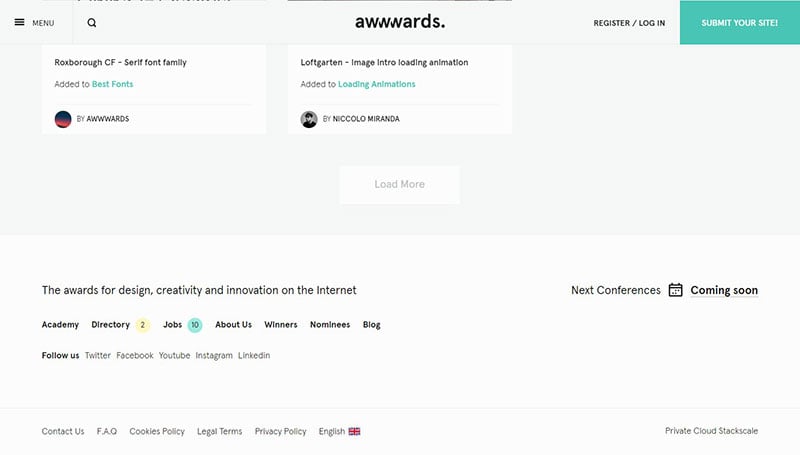Click Niccolo Miranda's profile avatar
The width and height of the screenshot is (800, 455).
(309, 119)
